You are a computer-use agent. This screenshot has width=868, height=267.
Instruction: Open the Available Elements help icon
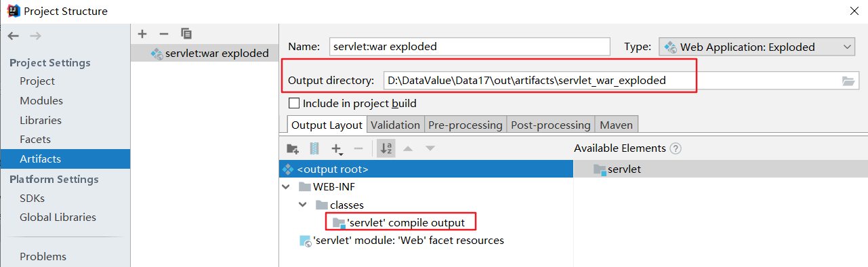click(675, 148)
